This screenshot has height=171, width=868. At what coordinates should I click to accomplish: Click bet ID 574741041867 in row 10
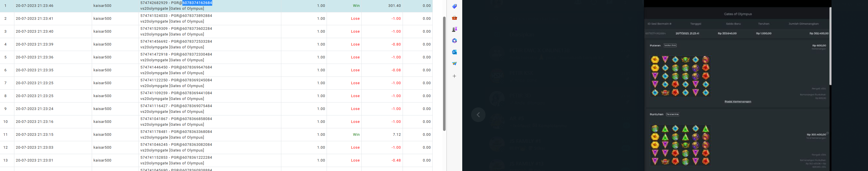154,119
